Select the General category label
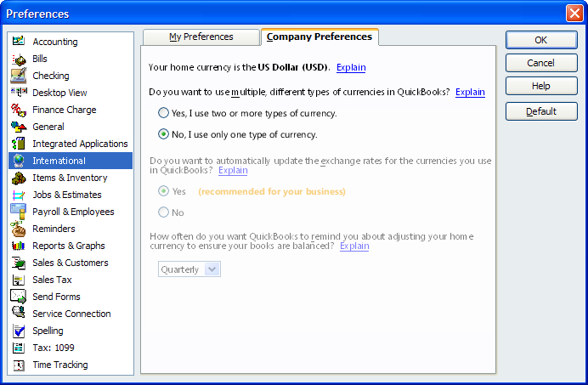588x385 pixels. tap(48, 127)
